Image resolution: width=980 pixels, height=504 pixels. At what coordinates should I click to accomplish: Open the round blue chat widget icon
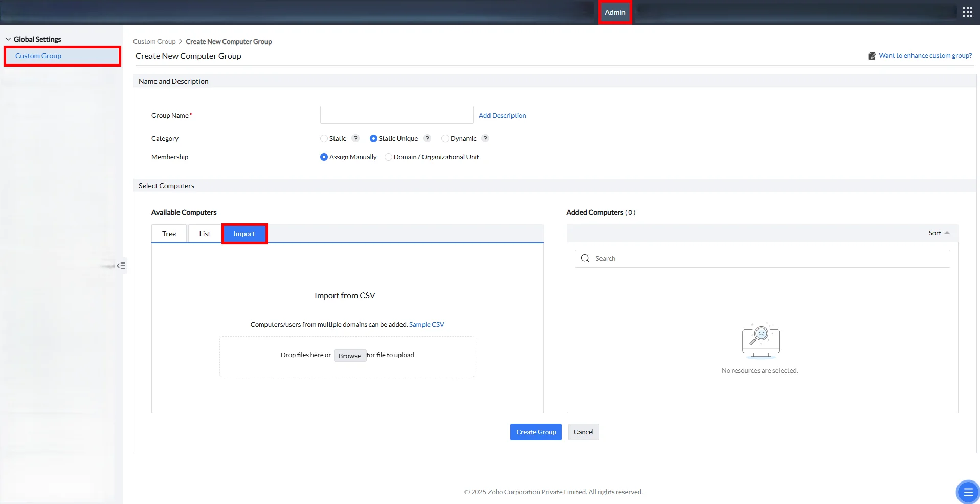pos(968,492)
